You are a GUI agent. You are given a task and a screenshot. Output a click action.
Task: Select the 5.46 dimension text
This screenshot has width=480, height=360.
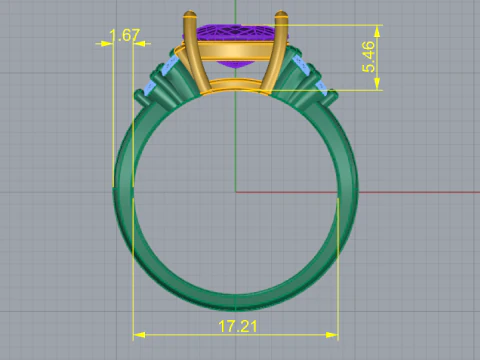click(369, 57)
